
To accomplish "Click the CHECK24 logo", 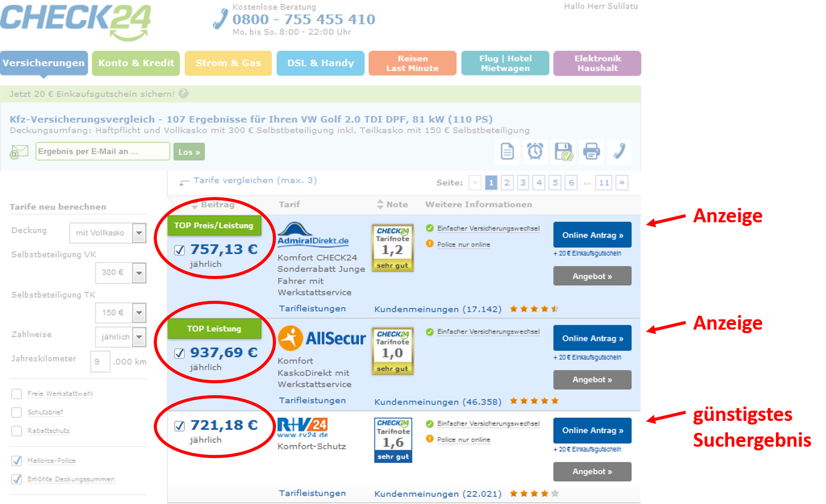I will pyautogui.click(x=75, y=22).
